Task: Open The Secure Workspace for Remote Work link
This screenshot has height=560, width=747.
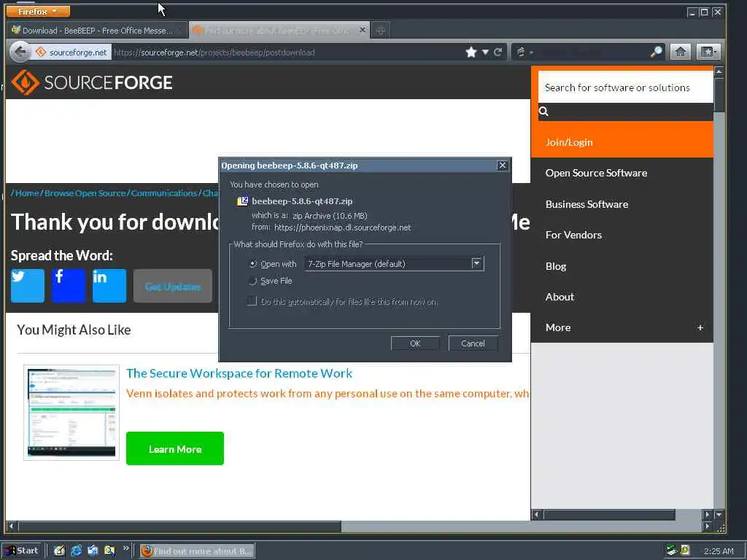Action: 239,373
